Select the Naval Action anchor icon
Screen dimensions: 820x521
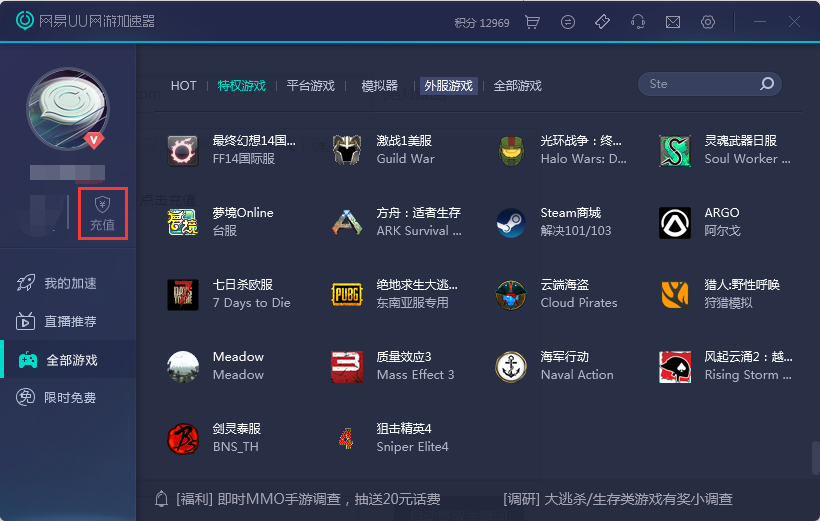(511, 367)
